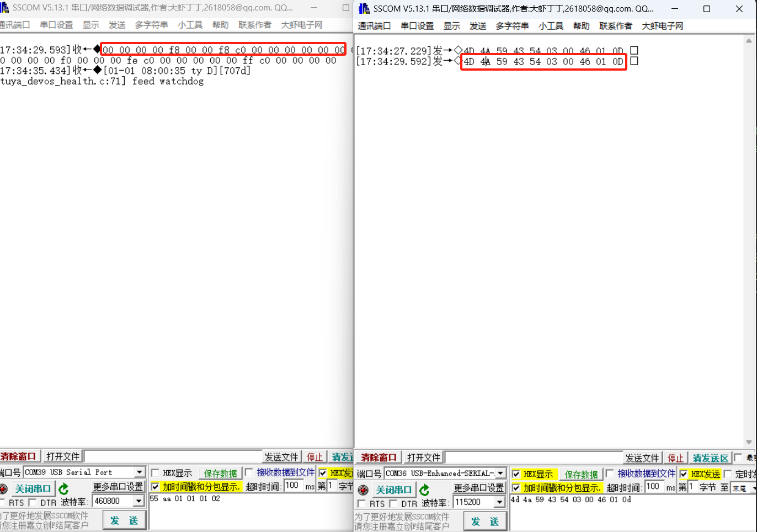Image resolution: width=757 pixels, height=532 pixels.
Task: Click the red port status indicator in the COM39 window
Action: pyautogui.click(x=3, y=489)
